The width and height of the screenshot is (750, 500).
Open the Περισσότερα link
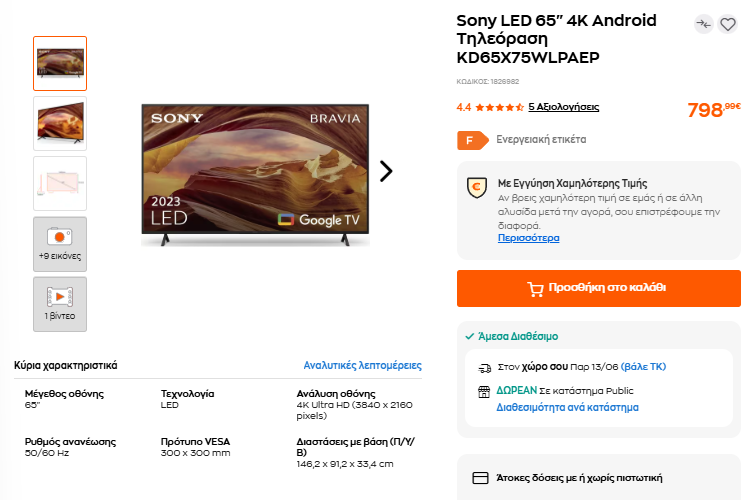[x=528, y=238]
